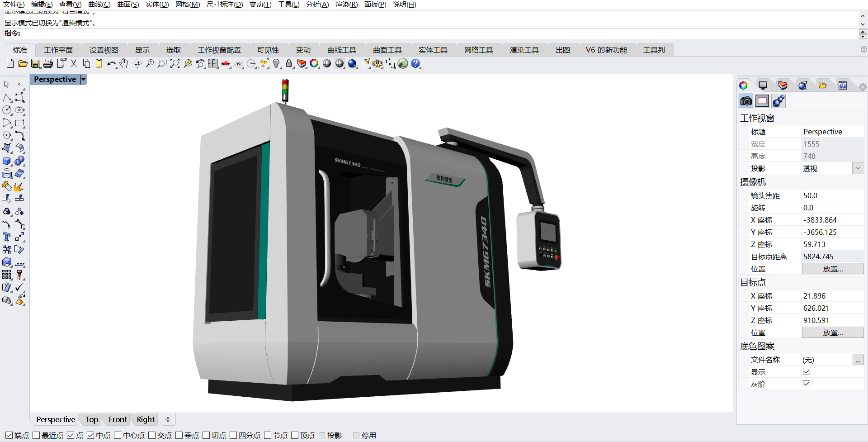Select the rotate view tool in the toolbar
The height and width of the screenshot is (442, 868).
click(x=137, y=63)
